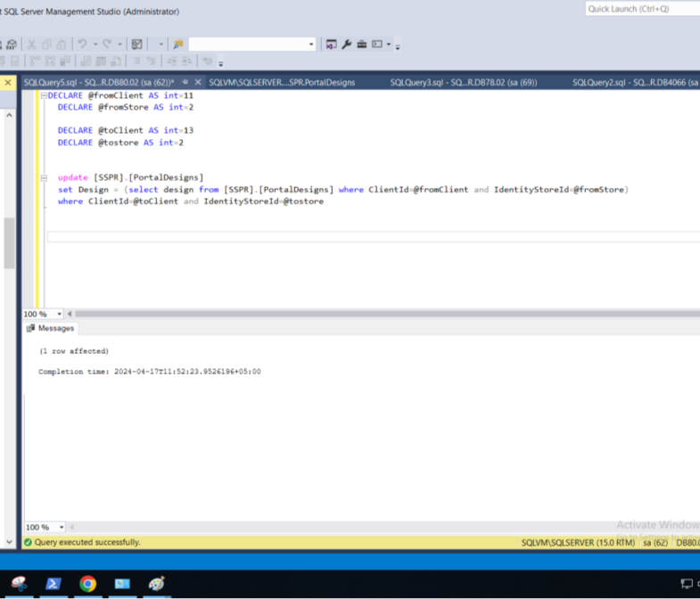Open PowerShell from the taskbar

click(x=54, y=583)
